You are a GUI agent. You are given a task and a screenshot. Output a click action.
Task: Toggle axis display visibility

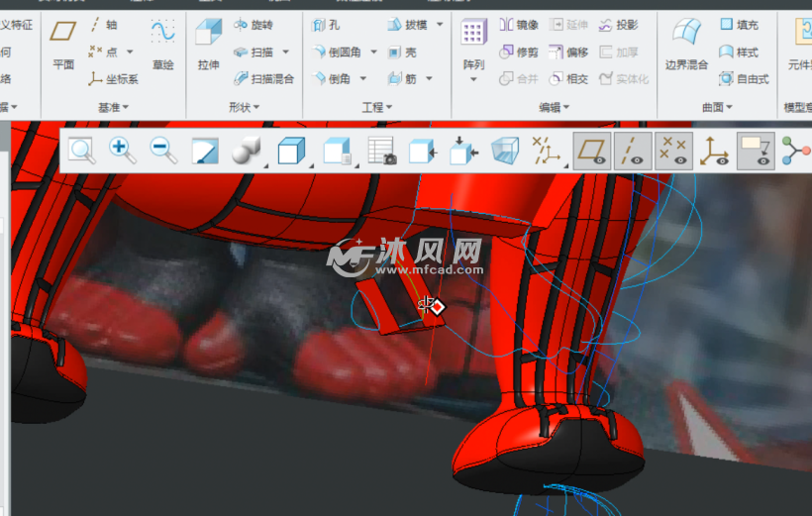tap(633, 151)
